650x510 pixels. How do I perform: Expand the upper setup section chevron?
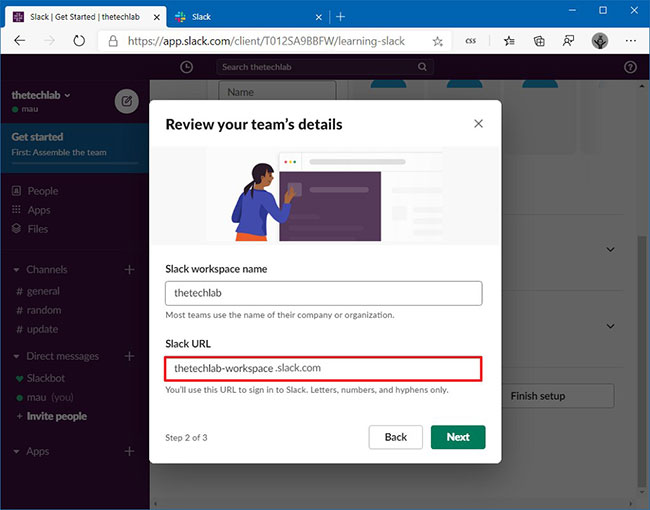click(x=610, y=249)
